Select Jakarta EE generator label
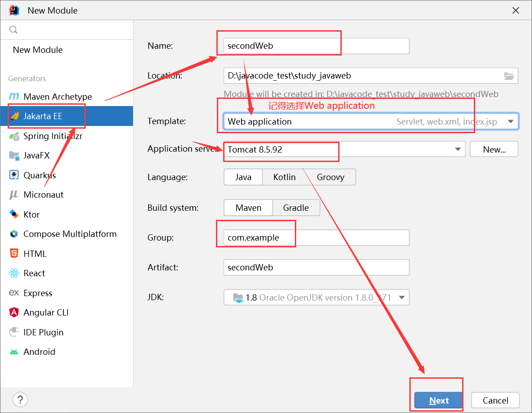This screenshot has height=413, width=532. [43, 116]
